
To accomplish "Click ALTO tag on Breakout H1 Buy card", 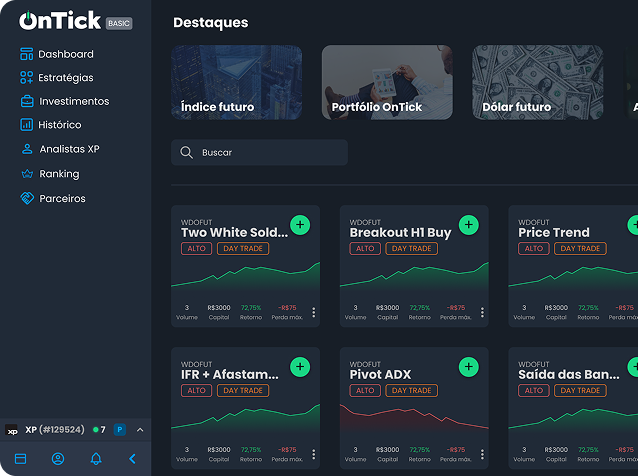I will 365,249.
